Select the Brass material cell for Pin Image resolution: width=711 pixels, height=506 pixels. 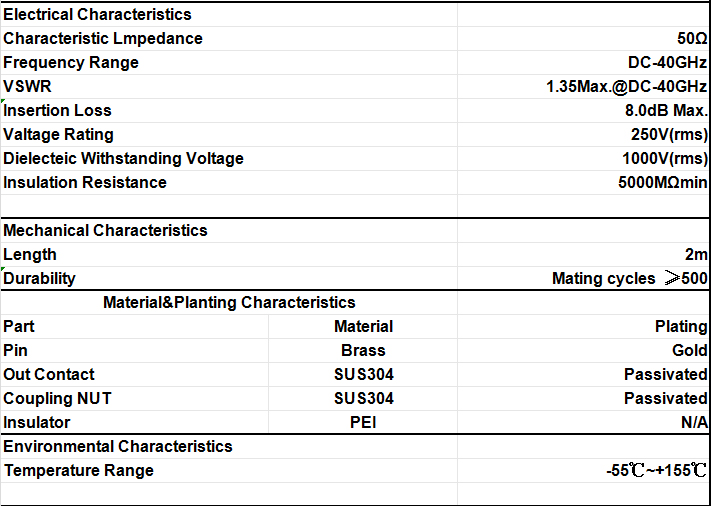click(x=363, y=350)
